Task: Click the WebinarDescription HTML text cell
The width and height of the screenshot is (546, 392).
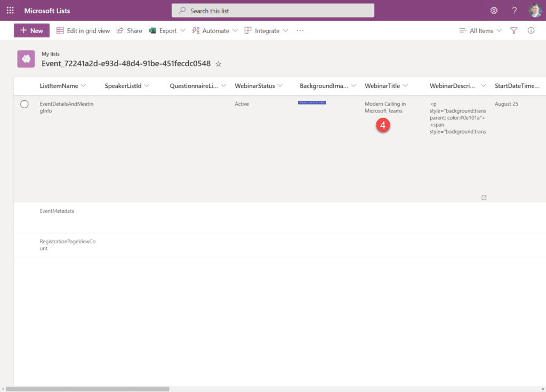Action: coord(457,118)
